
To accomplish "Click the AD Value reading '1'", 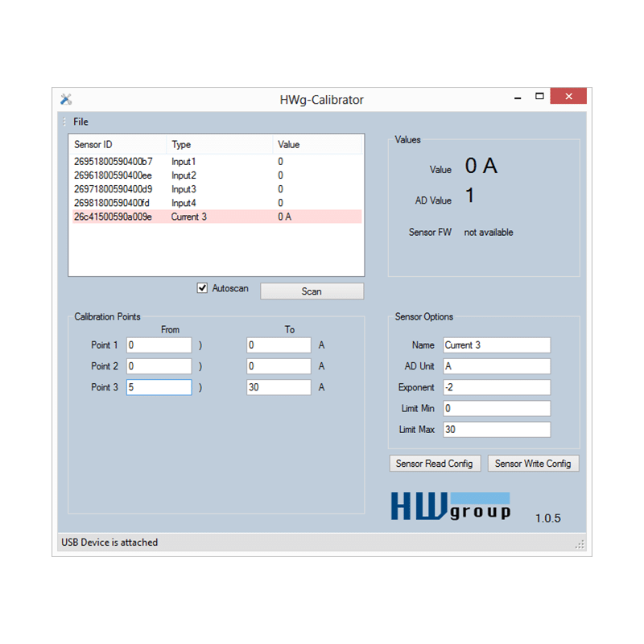I will pyautogui.click(x=470, y=195).
